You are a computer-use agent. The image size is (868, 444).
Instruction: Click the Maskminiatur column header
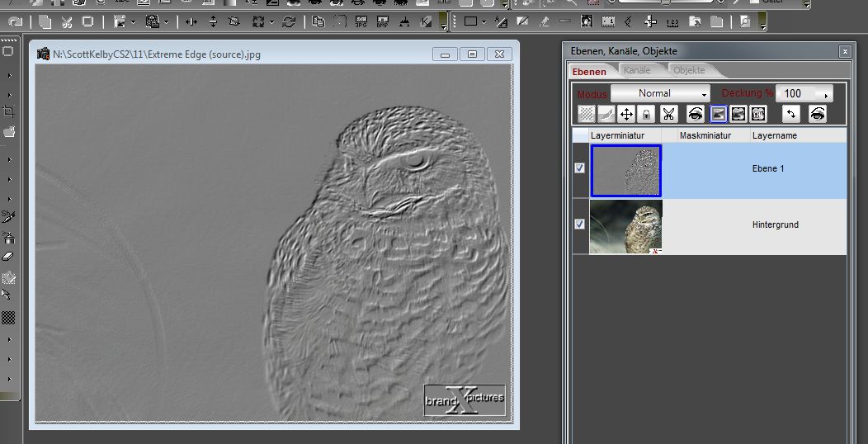[705, 135]
